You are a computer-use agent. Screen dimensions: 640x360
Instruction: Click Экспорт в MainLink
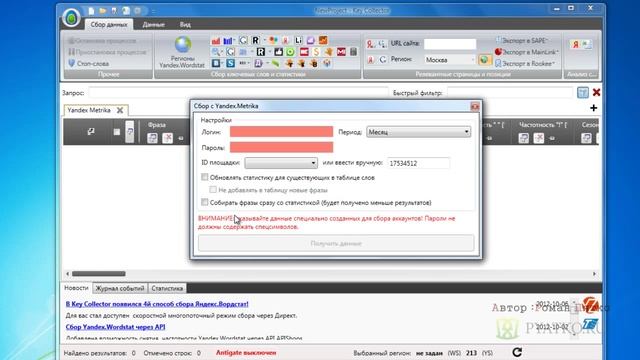pos(527,52)
